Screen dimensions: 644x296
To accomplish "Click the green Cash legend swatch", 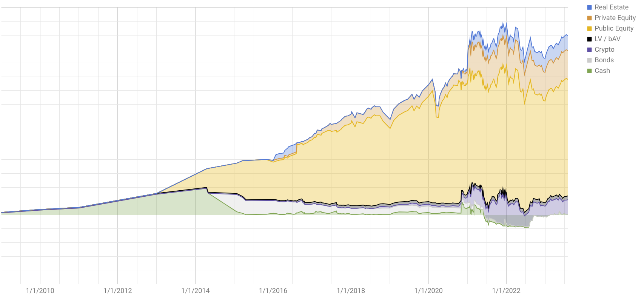I will [x=589, y=71].
